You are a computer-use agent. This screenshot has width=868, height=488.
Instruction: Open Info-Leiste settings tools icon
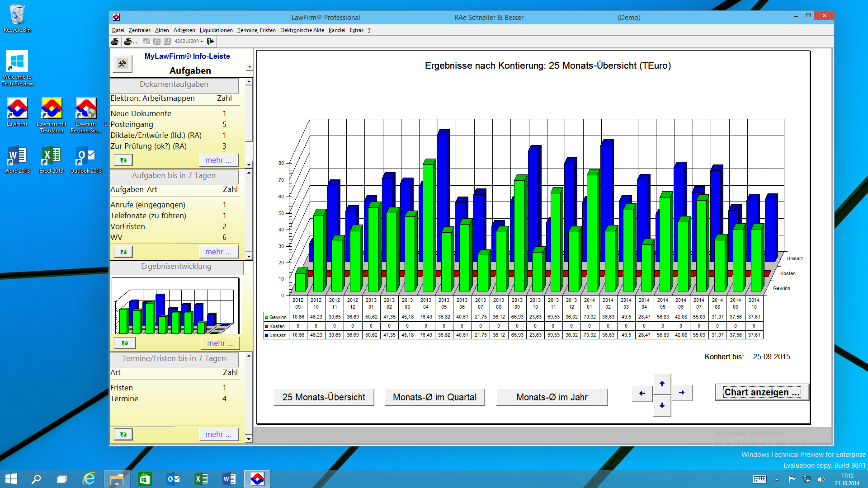(123, 64)
